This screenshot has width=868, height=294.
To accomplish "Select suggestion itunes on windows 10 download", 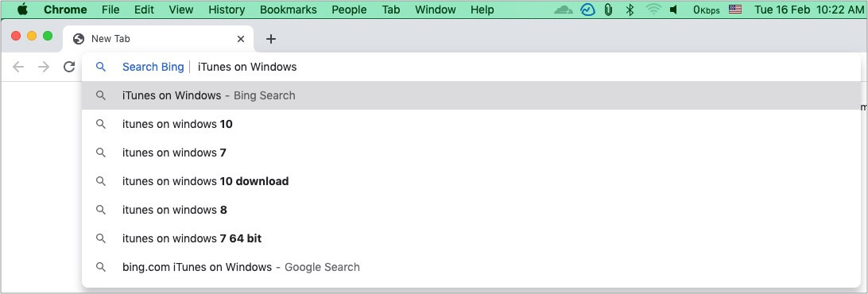I will [471, 181].
